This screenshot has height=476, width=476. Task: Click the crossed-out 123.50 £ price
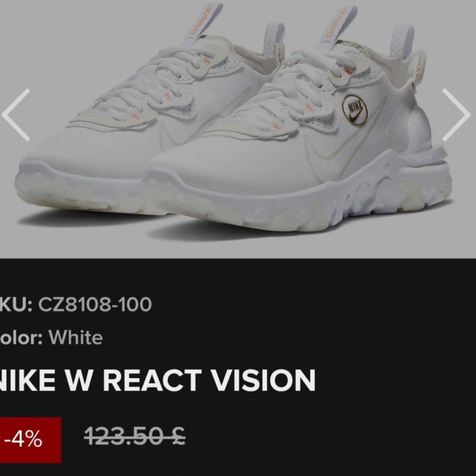pos(135,436)
